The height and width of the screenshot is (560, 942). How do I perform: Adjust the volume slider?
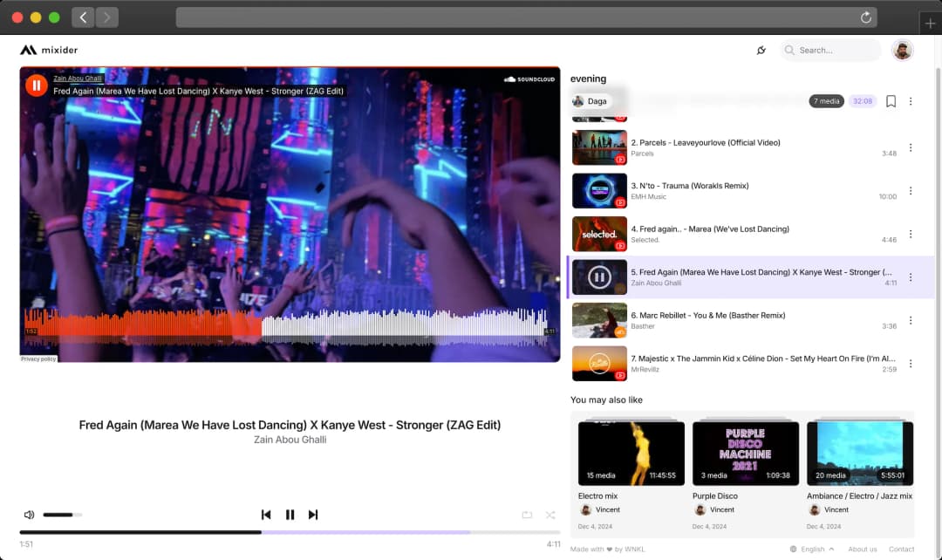[61, 515]
